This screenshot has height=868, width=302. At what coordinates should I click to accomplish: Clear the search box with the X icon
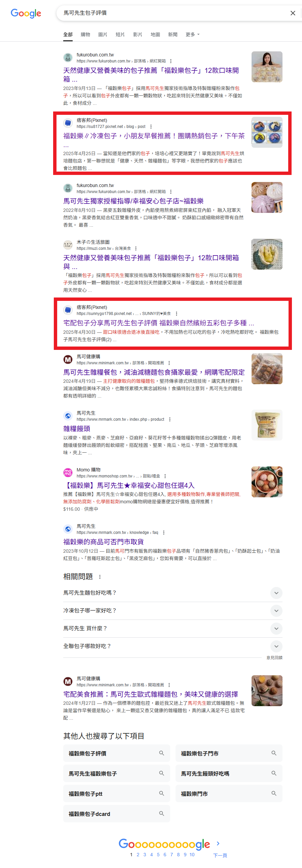point(293,13)
